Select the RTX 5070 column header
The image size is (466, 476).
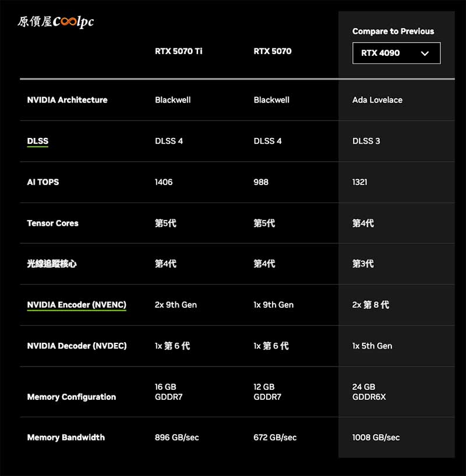coord(273,51)
